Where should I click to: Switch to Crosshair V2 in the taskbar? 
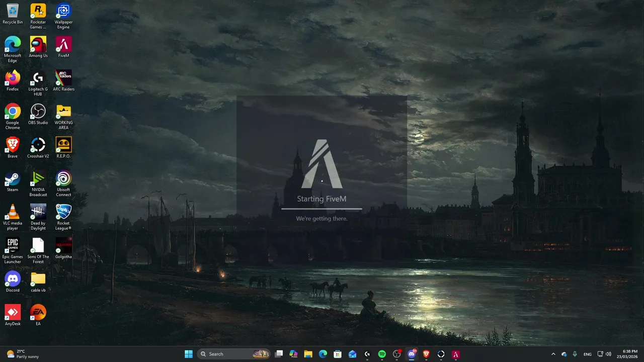(441, 354)
